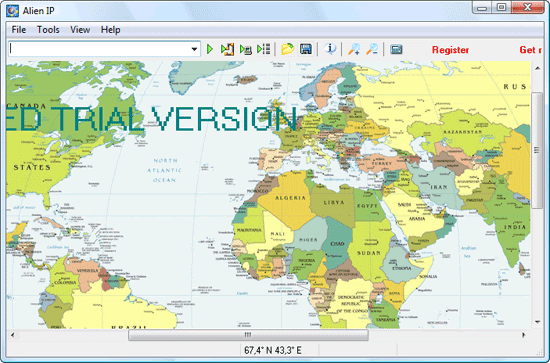Click the green Start lookup arrow

(210, 49)
